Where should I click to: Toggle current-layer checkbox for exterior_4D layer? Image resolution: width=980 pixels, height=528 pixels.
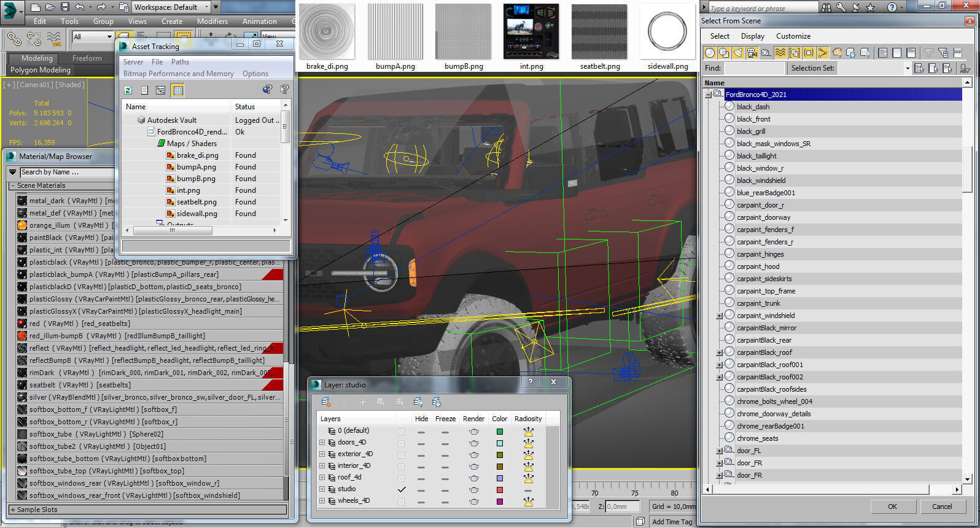click(x=402, y=455)
